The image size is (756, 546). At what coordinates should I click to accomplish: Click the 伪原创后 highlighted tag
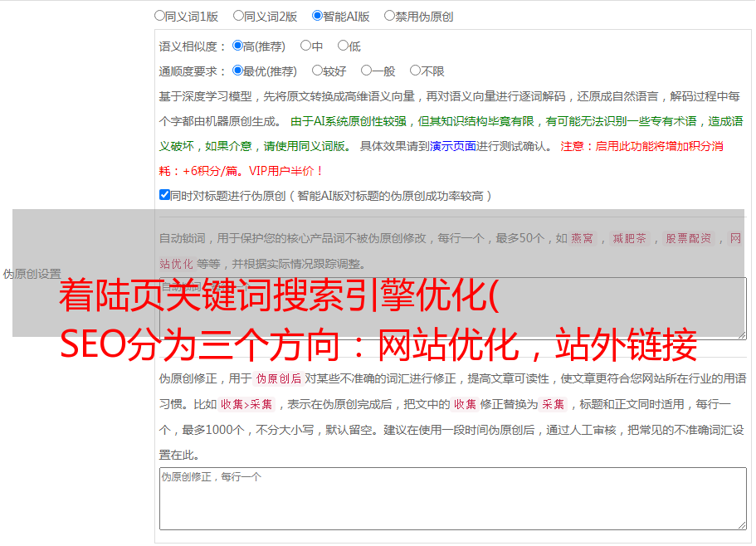point(279,378)
